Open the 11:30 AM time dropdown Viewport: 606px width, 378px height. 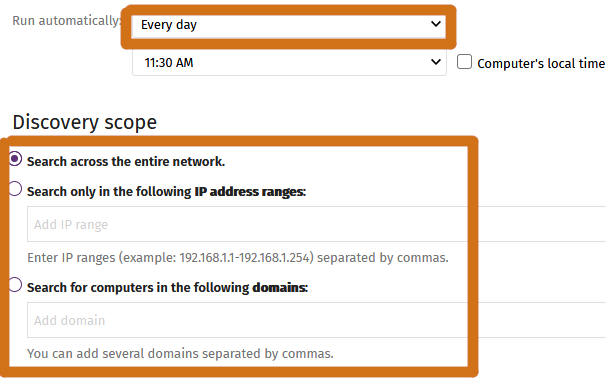click(x=289, y=62)
